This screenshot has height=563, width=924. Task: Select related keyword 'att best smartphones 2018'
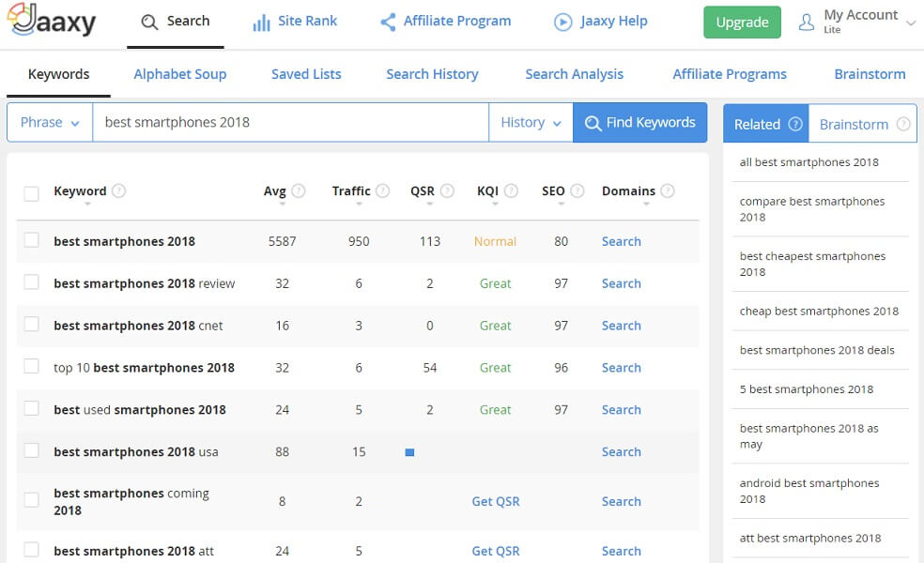(810, 538)
